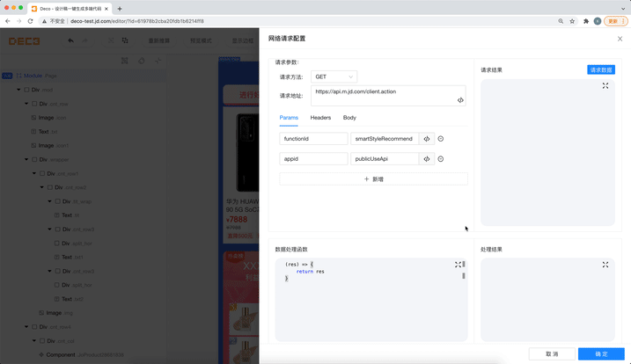Click code binding icon in request URL field

click(x=460, y=100)
